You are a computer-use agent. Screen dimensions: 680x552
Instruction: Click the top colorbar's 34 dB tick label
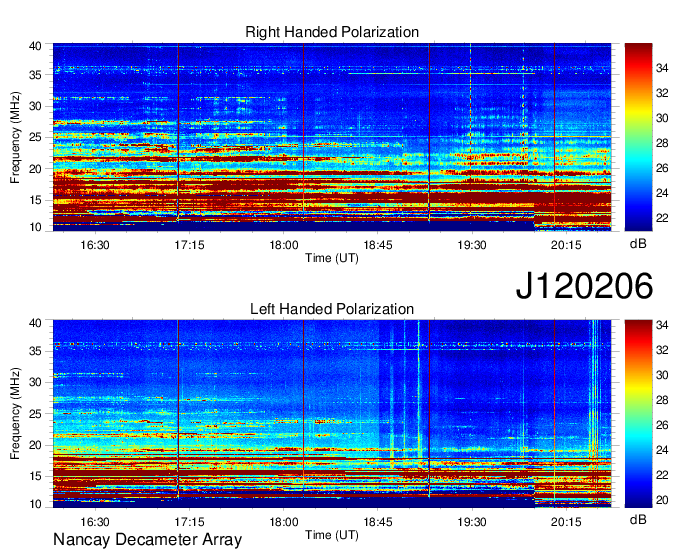(x=662, y=68)
